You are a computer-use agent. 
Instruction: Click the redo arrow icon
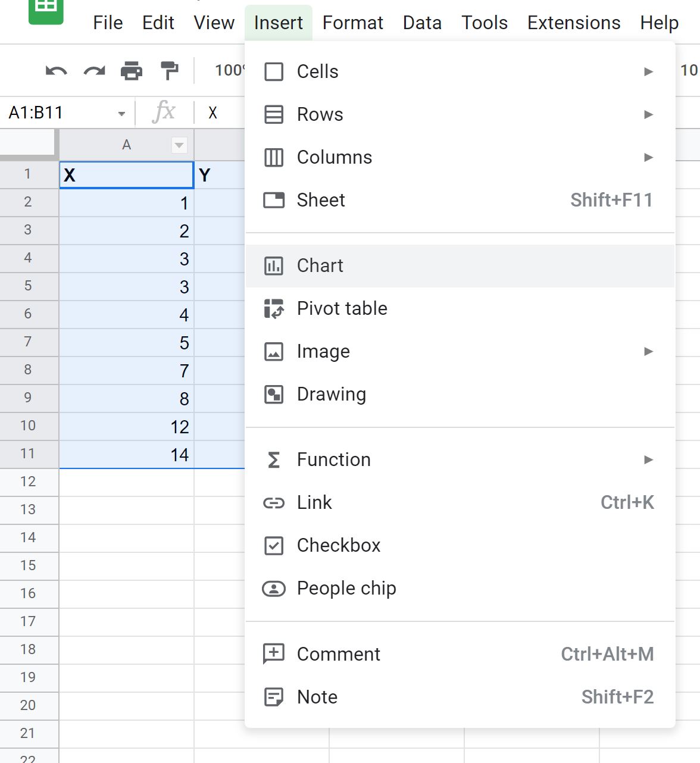pyautogui.click(x=94, y=71)
